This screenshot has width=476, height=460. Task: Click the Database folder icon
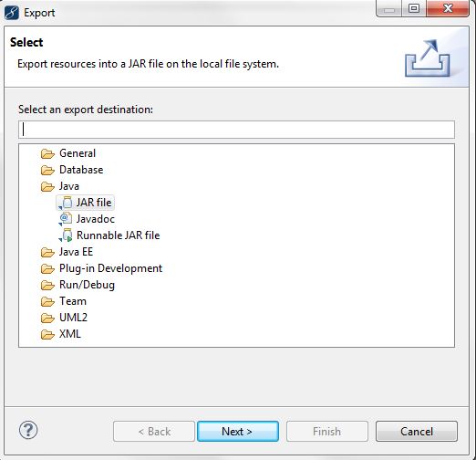[x=47, y=170]
